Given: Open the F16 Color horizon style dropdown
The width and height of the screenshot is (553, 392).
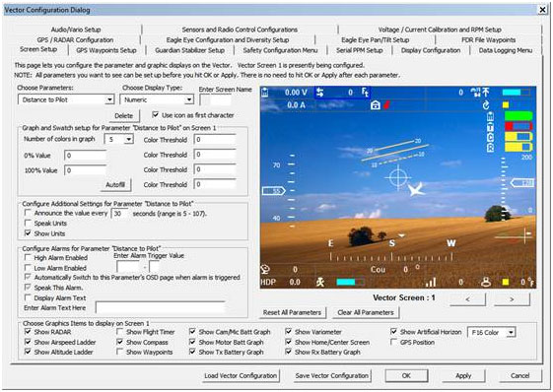Looking at the screenshot, I should pyautogui.click(x=511, y=332).
